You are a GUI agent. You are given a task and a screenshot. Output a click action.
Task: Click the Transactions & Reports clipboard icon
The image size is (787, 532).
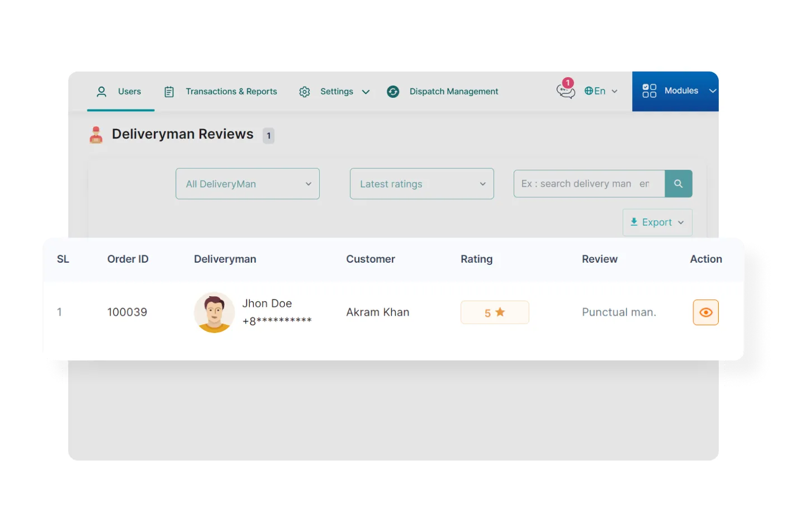point(169,92)
